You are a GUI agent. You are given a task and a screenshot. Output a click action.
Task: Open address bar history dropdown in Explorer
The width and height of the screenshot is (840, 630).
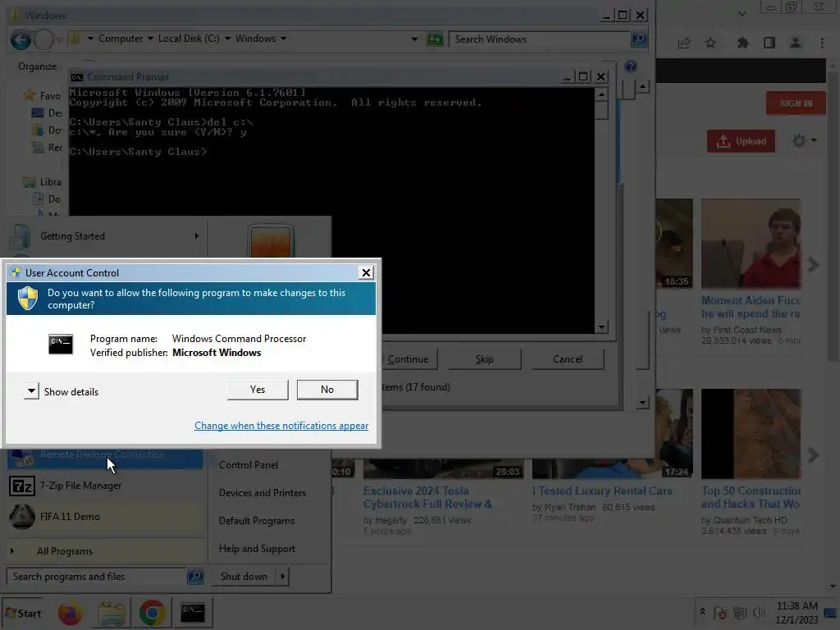pyautogui.click(x=414, y=39)
